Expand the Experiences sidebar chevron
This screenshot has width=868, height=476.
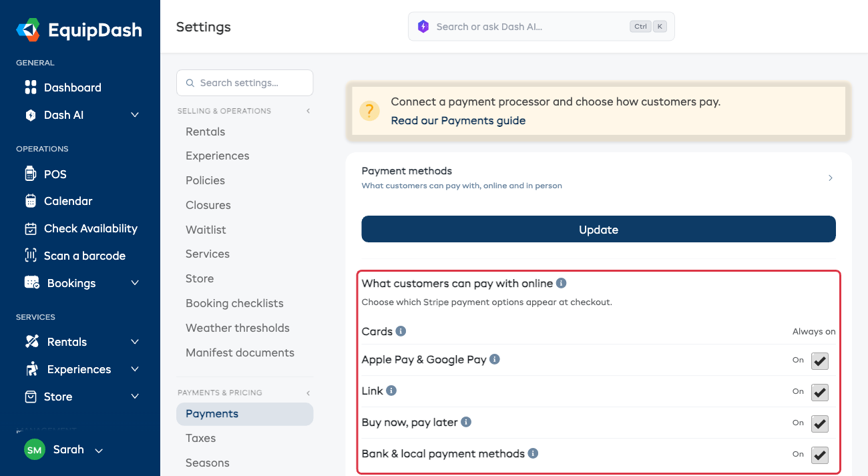click(x=135, y=369)
